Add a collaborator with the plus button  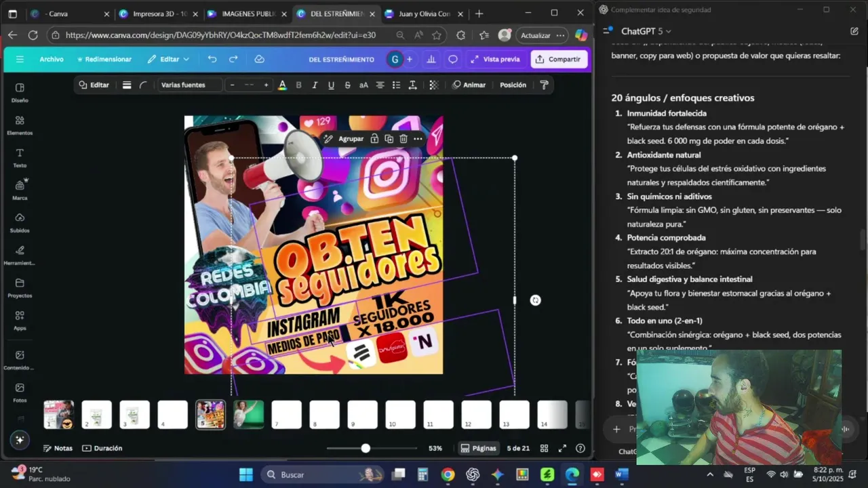410,60
